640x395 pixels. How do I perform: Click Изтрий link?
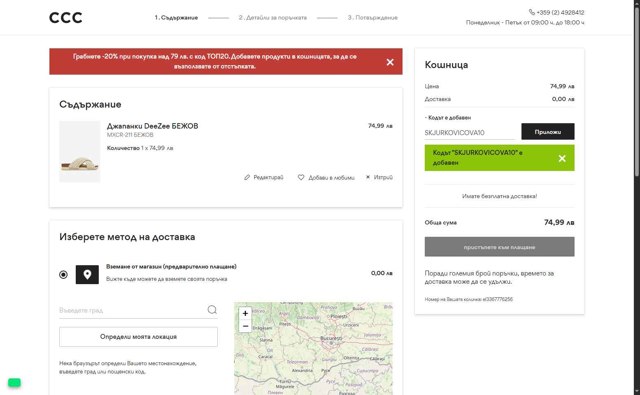point(383,178)
